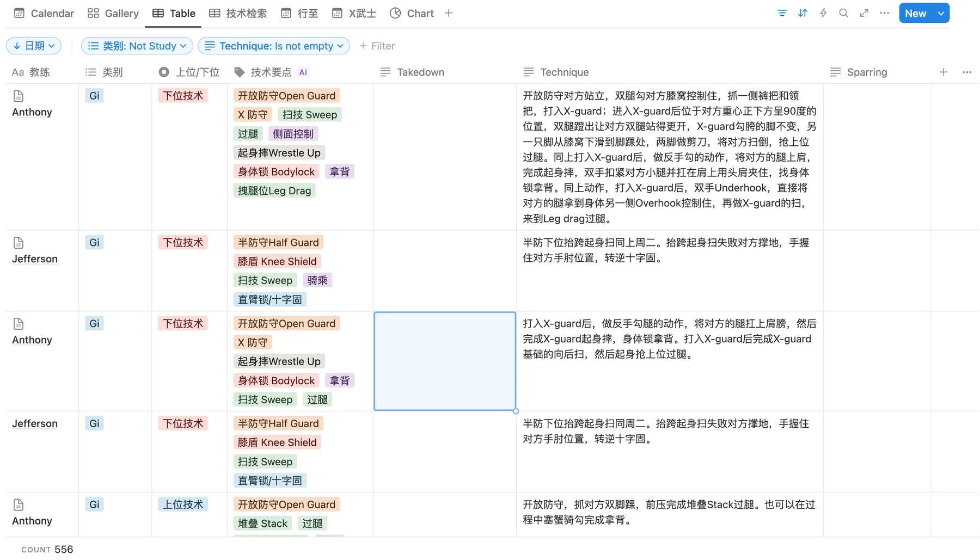The height and width of the screenshot is (560, 980).
Task: Click the 堆叠 Stack tag
Action: point(262,524)
